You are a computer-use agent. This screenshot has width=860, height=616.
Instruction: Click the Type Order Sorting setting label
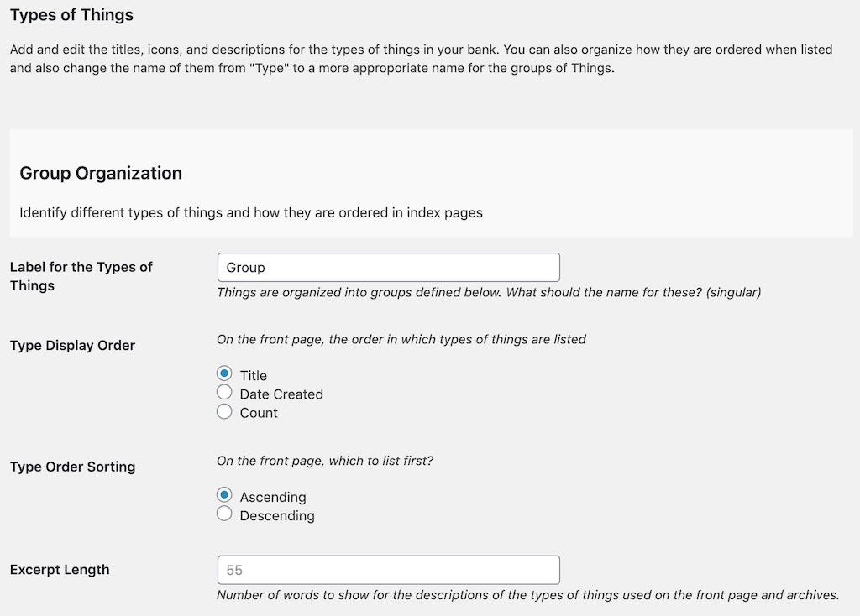point(72,467)
